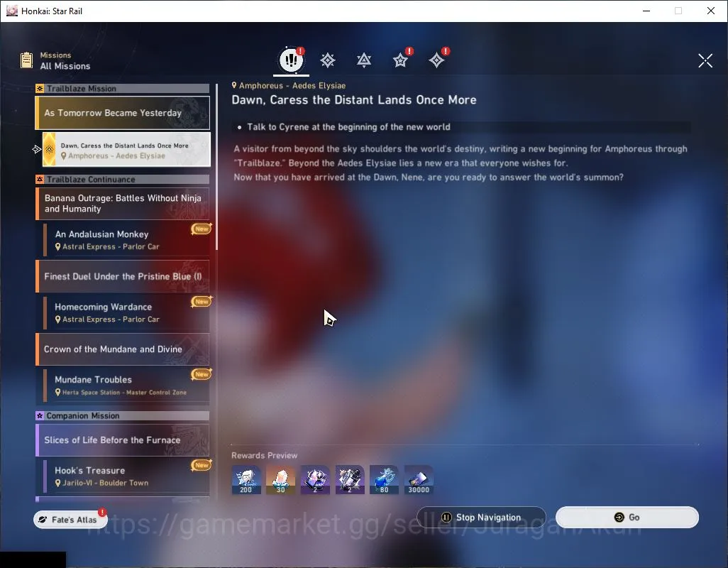Image resolution: width=728 pixels, height=568 pixels.
Task: Select As Tomorrow Became Yesterday mission
Action: tap(123, 113)
